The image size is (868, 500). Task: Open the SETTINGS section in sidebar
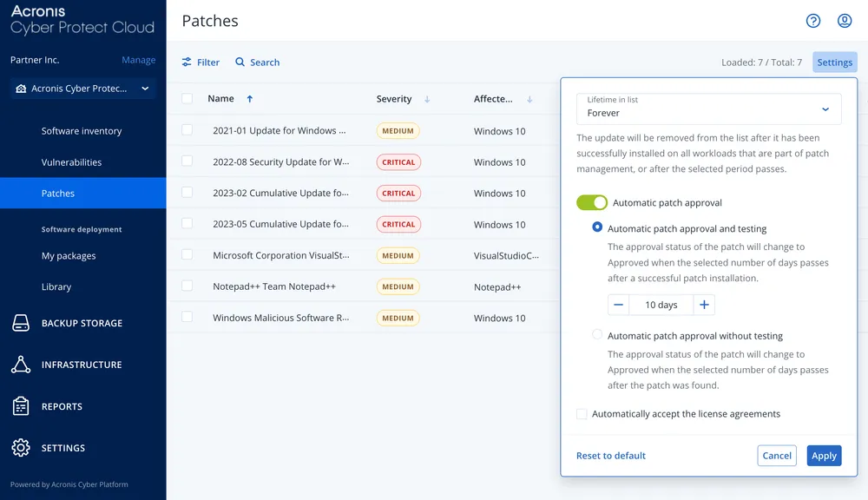click(63, 448)
